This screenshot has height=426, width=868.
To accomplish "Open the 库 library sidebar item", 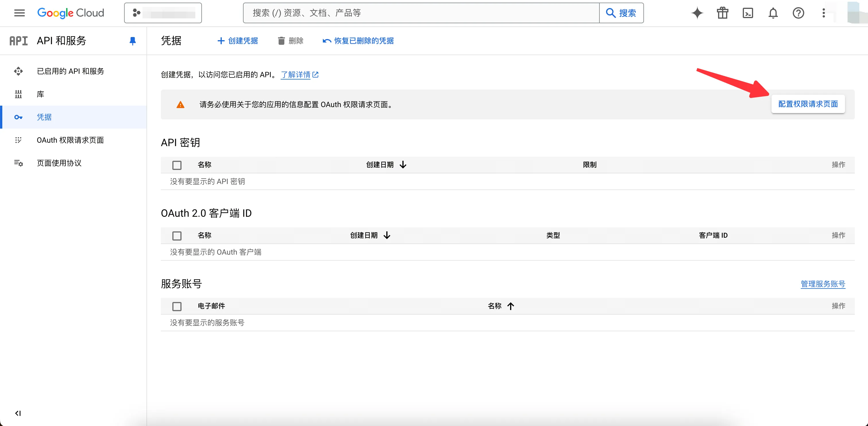I will tap(74, 94).
